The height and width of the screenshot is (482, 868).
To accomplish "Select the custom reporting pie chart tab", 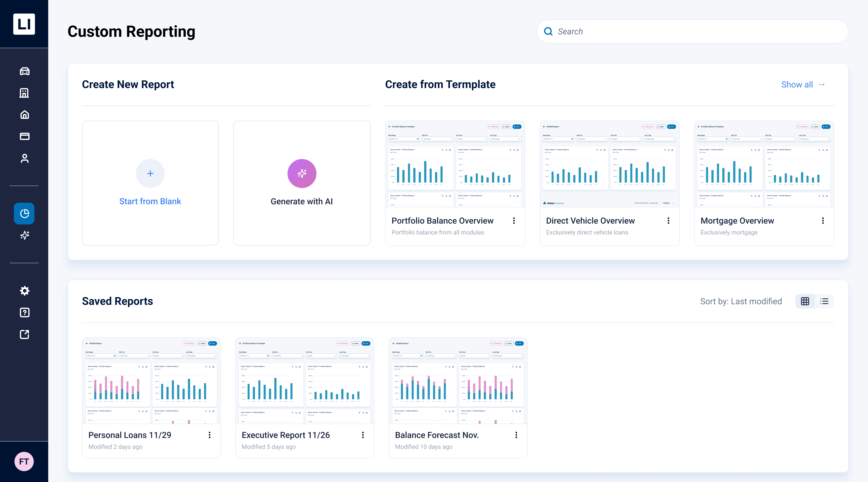I will point(24,214).
